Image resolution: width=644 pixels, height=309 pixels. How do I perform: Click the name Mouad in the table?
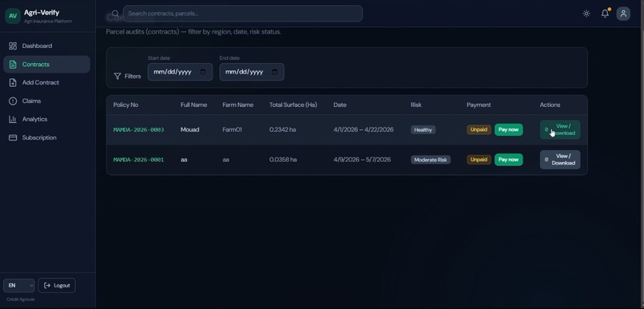pyautogui.click(x=189, y=129)
